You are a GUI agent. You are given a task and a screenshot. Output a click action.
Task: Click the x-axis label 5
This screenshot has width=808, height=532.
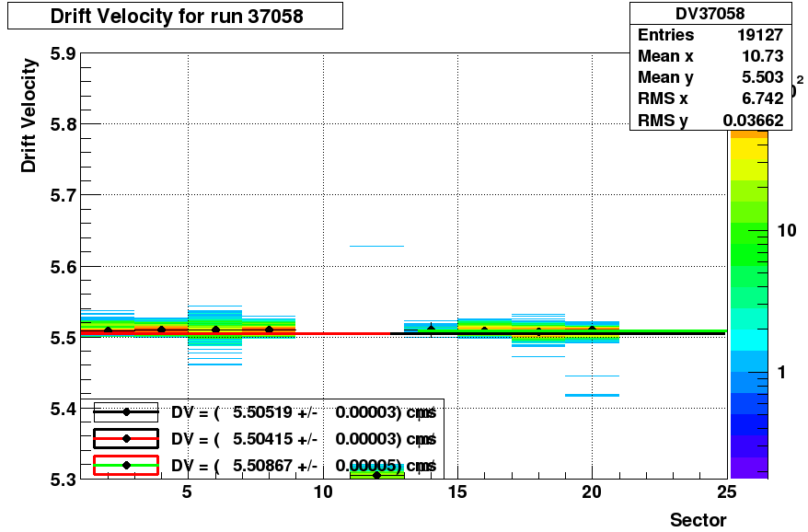(x=187, y=492)
